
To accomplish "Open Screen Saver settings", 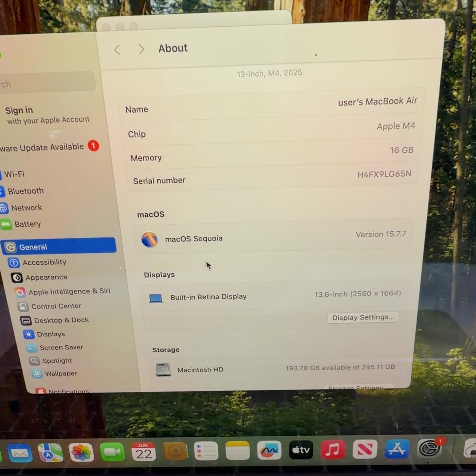I will click(x=61, y=347).
